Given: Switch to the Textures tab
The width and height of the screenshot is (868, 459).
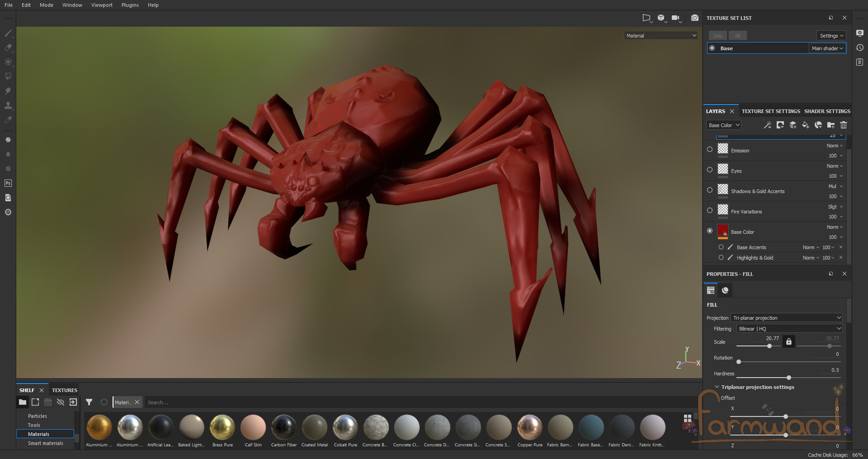Looking at the screenshot, I should pos(65,390).
